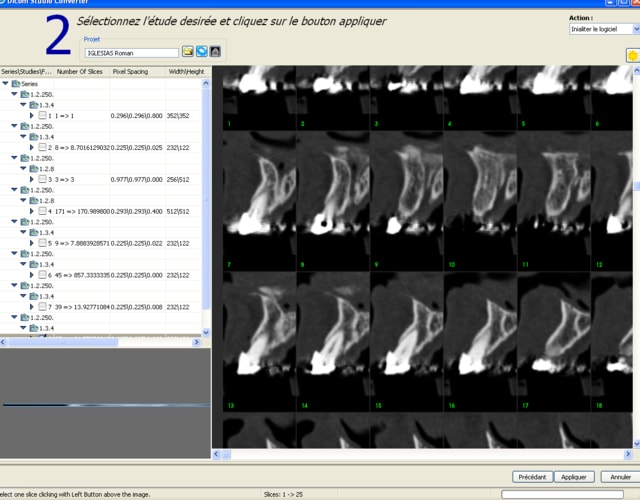
Task: Click the dark image icon after refresh icon
Action: pyautogui.click(x=216, y=51)
